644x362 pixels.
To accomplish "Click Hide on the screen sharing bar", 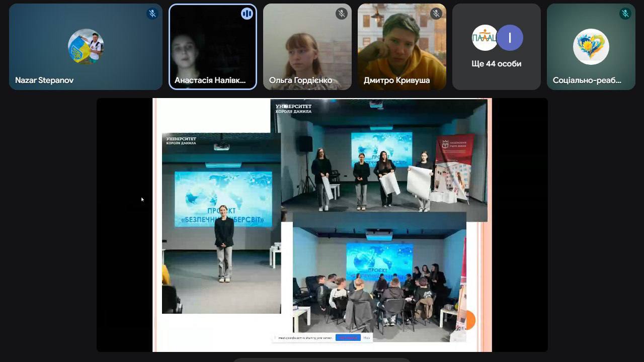I will click(x=367, y=338).
